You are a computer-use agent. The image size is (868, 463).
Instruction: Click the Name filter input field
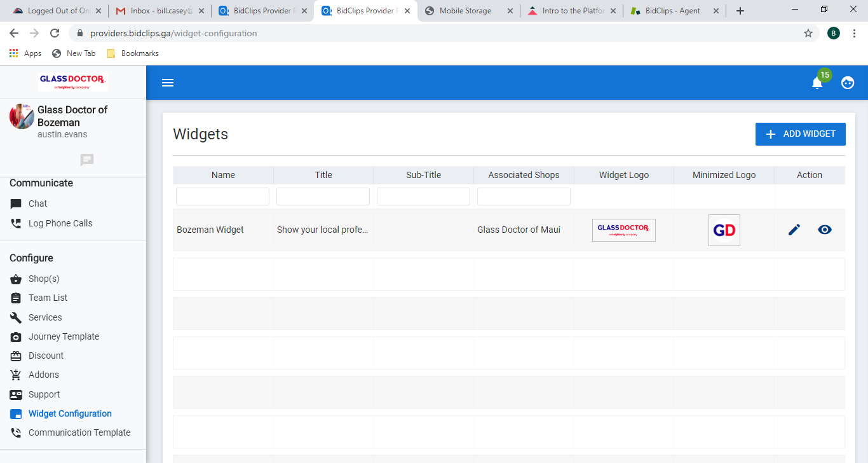pyautogui.click(x=222, y=197)
